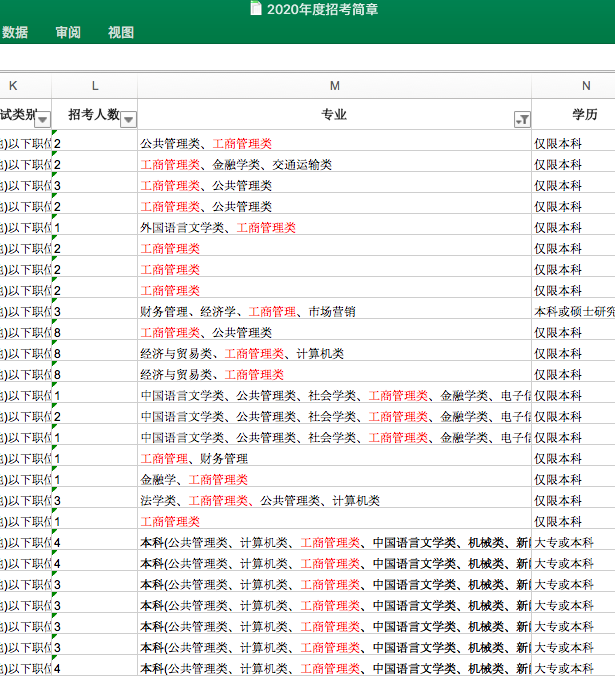Click the 本科或硕士研究 education cell
This screenshot has height=676, width=615.
coord(574,312)
